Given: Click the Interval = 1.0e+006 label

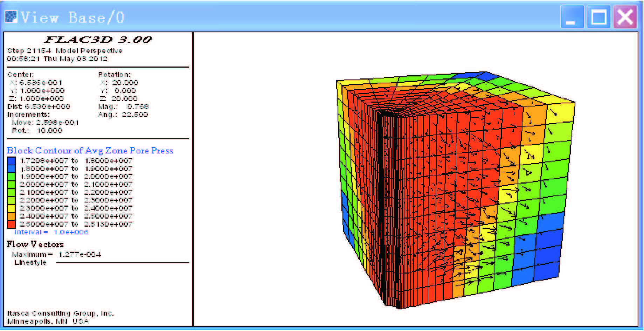Looking at the screenshot, I should tap(51, 232).
